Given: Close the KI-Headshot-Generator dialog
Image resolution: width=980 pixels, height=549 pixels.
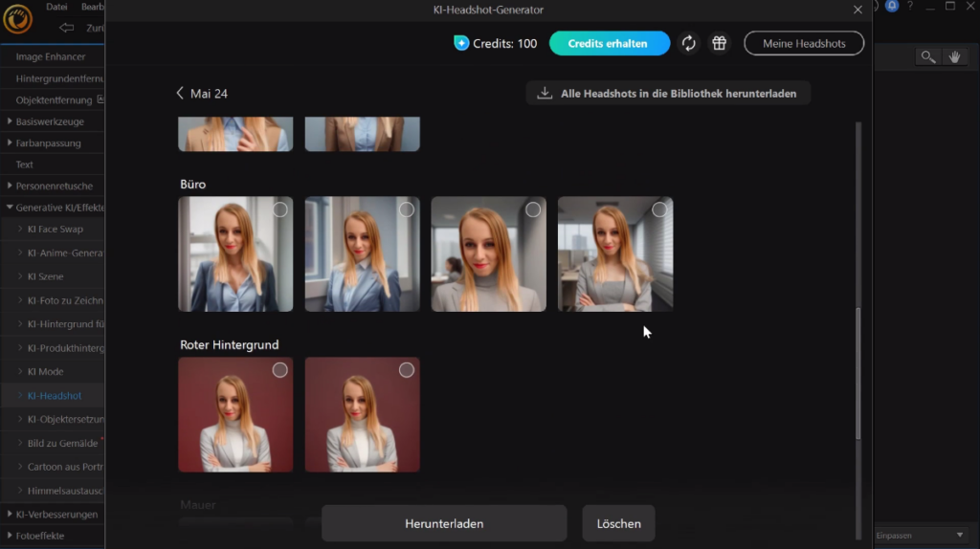Looking at the screenshot, I should pos(857,10).
